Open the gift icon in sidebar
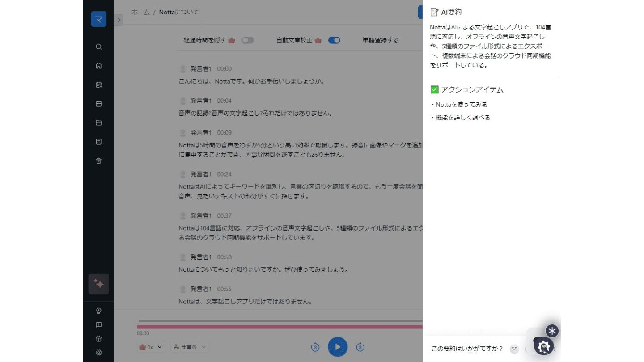This screenshot has width=644, height=362. point(99,339)
